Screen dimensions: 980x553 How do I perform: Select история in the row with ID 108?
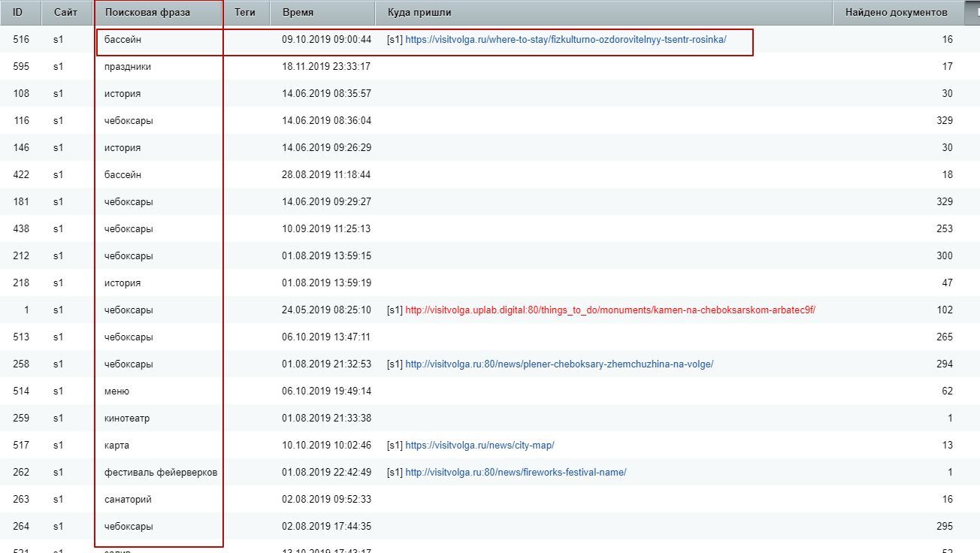[x=122, y=94]
